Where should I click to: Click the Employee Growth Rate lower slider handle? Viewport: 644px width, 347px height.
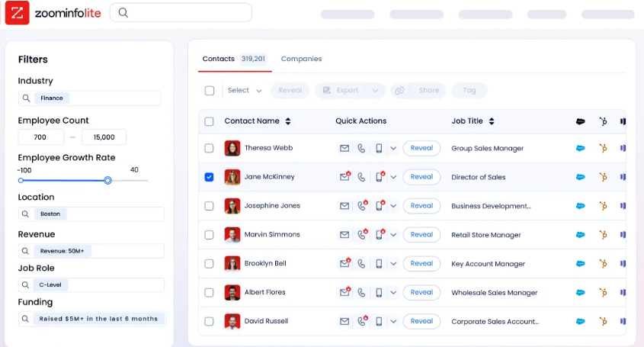(x=21, y=180)
